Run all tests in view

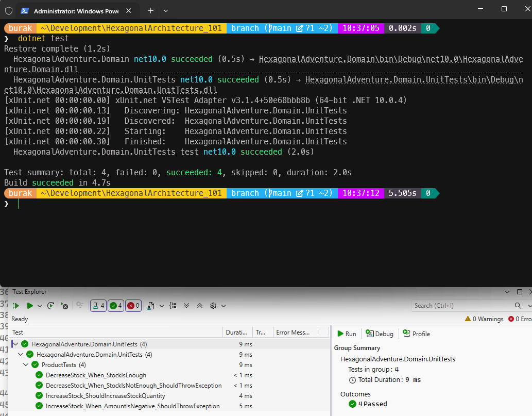pyautogui.click(x=16, y=306)
